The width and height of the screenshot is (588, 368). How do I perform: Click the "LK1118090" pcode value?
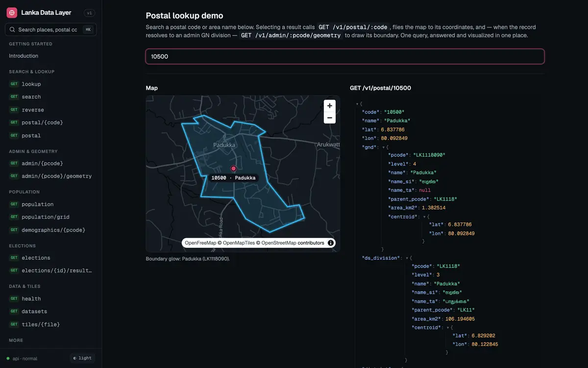(x=429, y=155)
